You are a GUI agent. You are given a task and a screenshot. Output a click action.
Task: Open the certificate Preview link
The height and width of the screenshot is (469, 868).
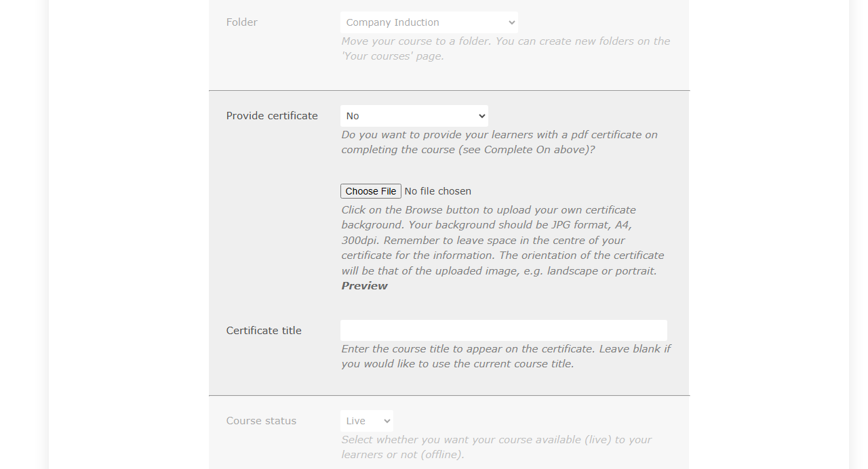click(x=363, y=285)
